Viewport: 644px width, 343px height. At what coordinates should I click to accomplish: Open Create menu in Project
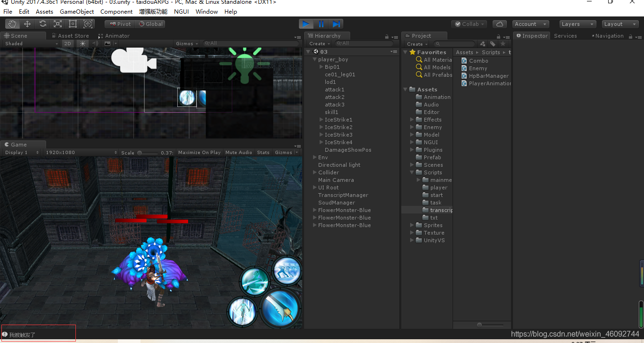coord(417,44)
